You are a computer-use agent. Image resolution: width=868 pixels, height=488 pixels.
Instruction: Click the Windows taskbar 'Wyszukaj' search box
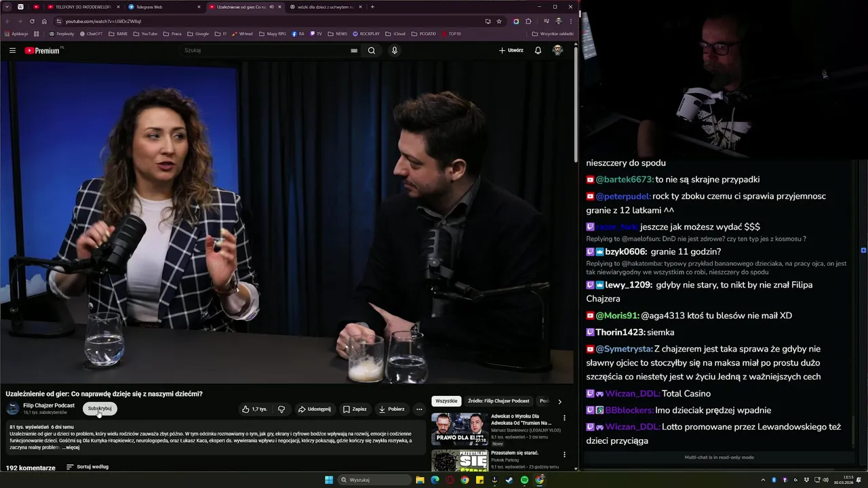pos(375,480)
